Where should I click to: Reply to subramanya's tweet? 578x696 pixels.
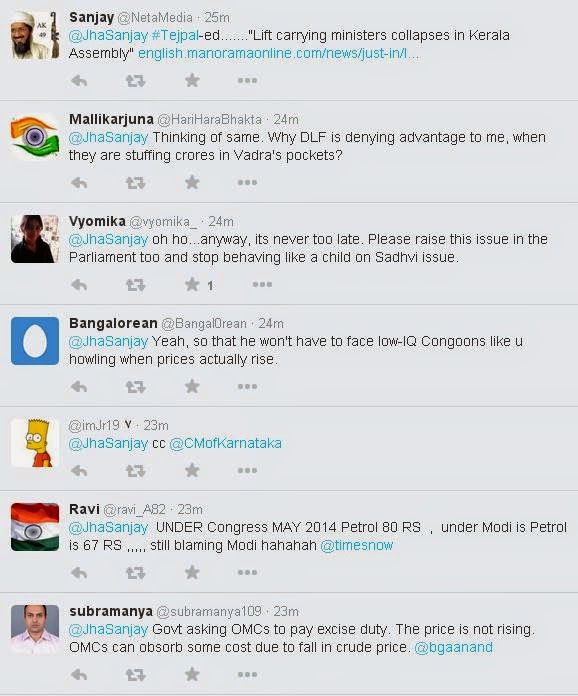click(79, 675)
